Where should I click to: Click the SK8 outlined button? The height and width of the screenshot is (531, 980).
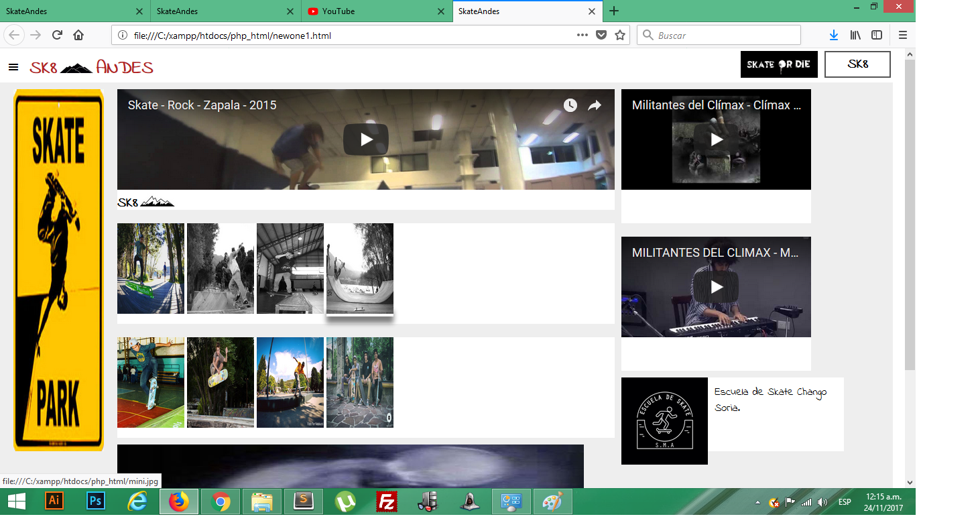857,64
